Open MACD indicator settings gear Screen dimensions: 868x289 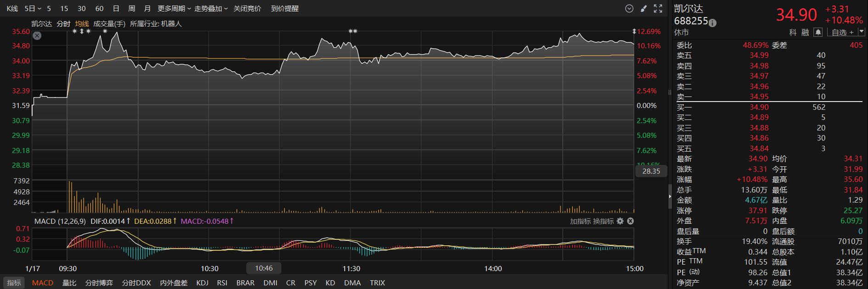pos(620,221)
